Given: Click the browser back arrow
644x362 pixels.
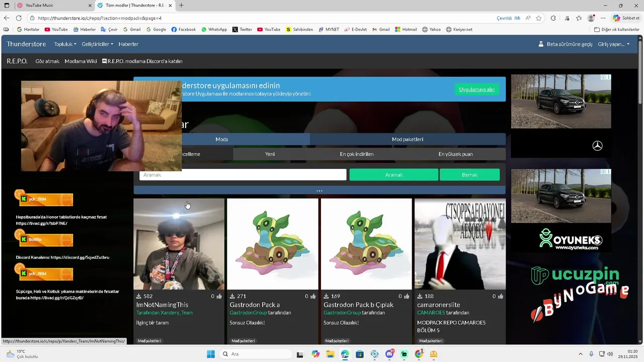Looking at the screenshot, I should [x=7, y=18].
